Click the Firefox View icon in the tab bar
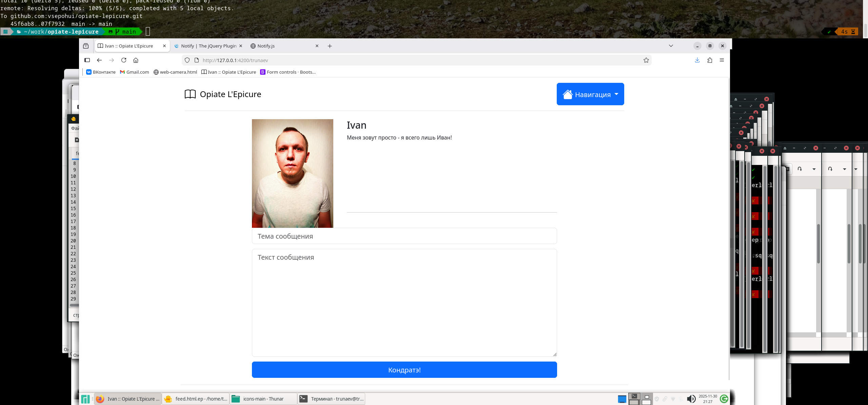 pos(86,46)
